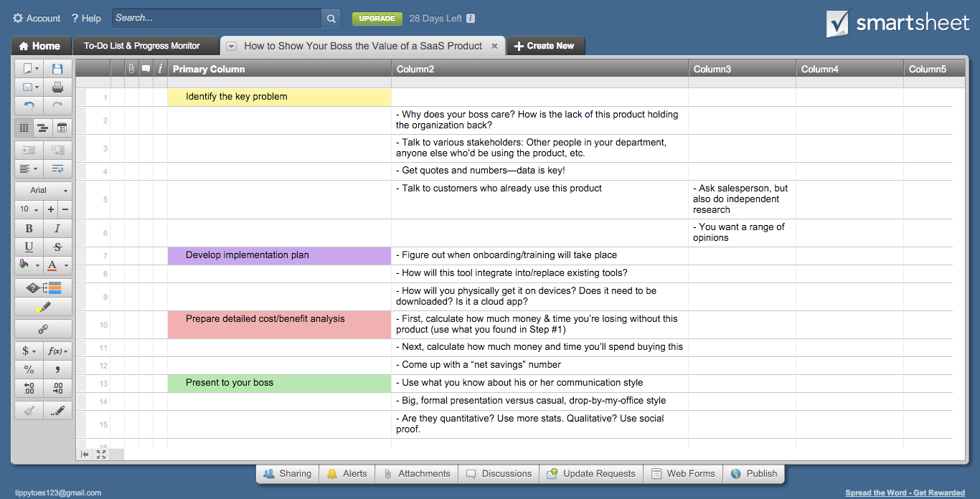The width and height of the screenshot is (980, 499).
Task: Click the discussions column header icon
Action: (146, 69)
